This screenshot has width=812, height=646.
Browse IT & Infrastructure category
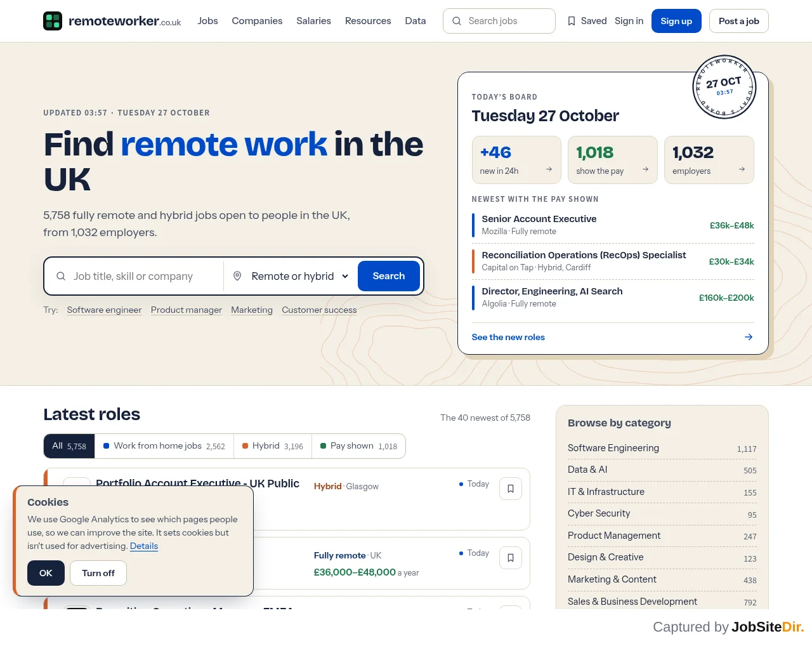tap(662, 492)
